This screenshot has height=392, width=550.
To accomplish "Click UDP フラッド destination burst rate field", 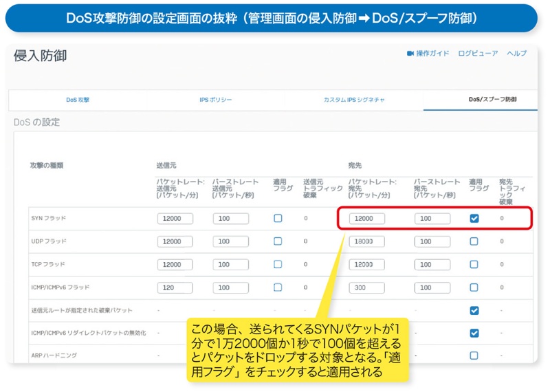I will click(432, 241).
